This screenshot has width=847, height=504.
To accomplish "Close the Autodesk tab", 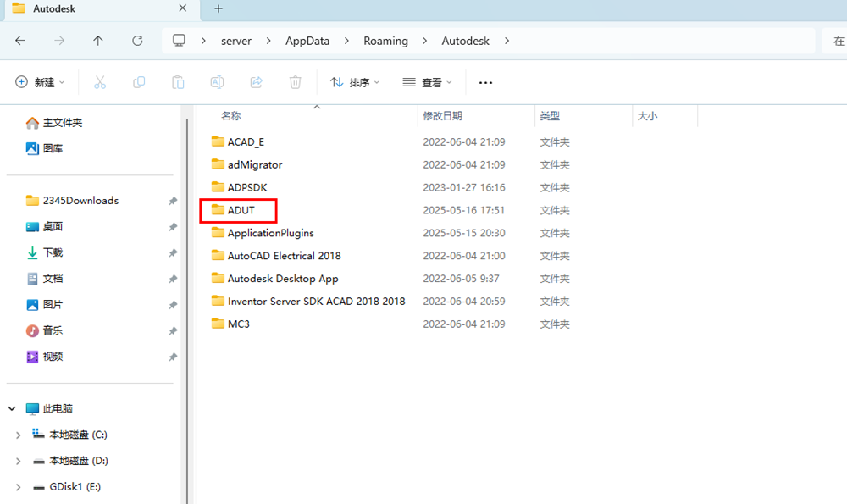I will coord(183,8).
